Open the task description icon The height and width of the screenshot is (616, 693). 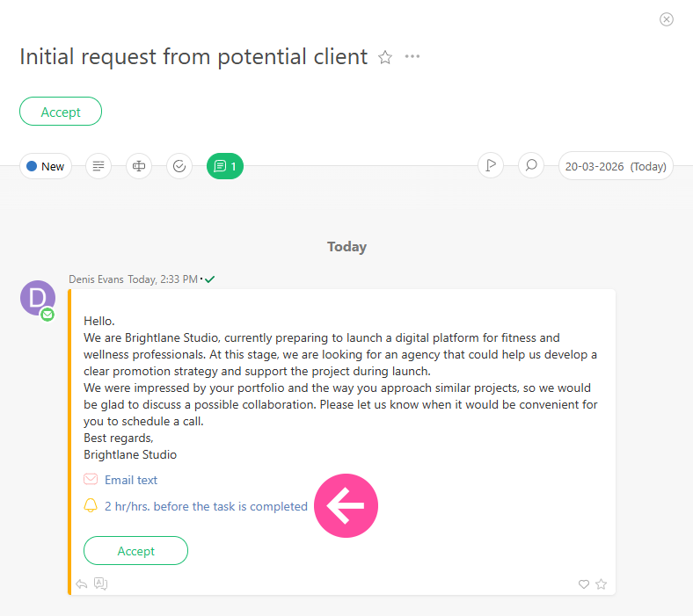[98, 166]
